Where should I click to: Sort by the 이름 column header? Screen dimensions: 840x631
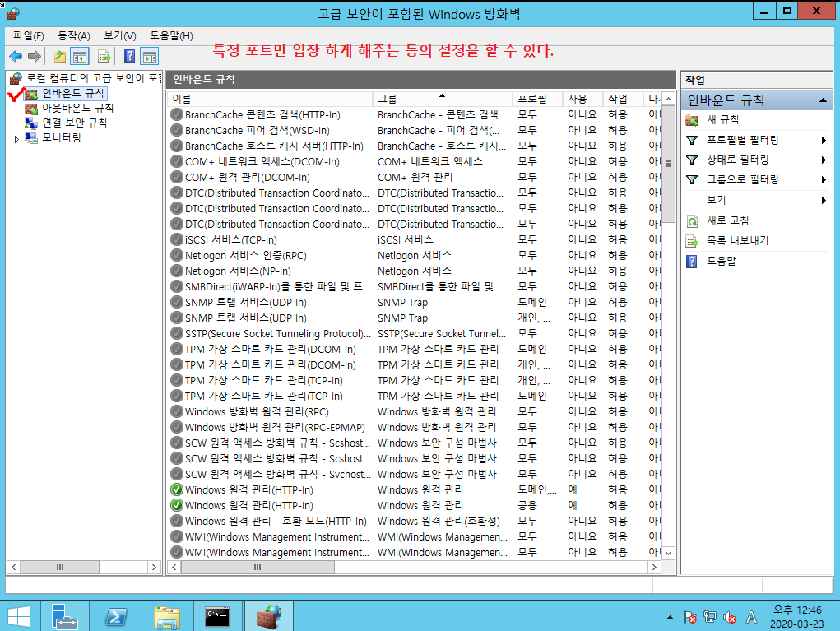pos(270,99)
